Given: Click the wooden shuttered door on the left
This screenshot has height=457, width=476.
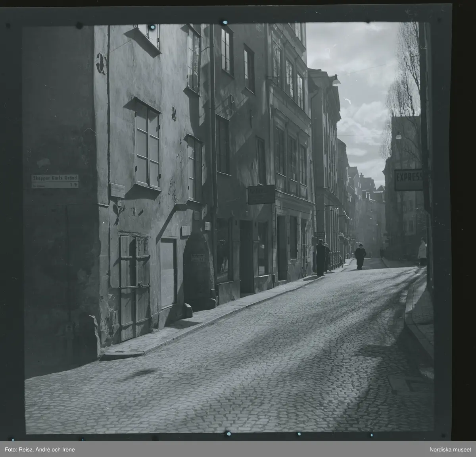Looking at the screenshot, I should [135, 287].
